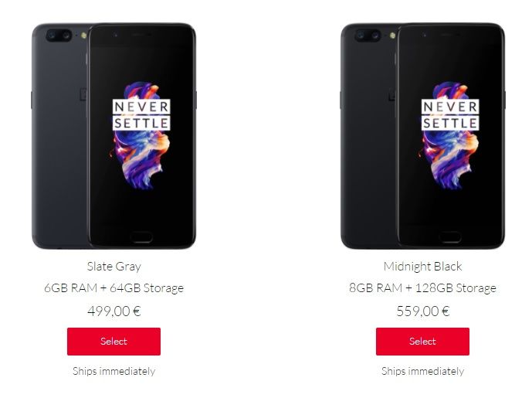This screenshot has height=398, width=532.
Task: Click camera flash on Slate Gray phone
Action: click(x=83, y=36)
